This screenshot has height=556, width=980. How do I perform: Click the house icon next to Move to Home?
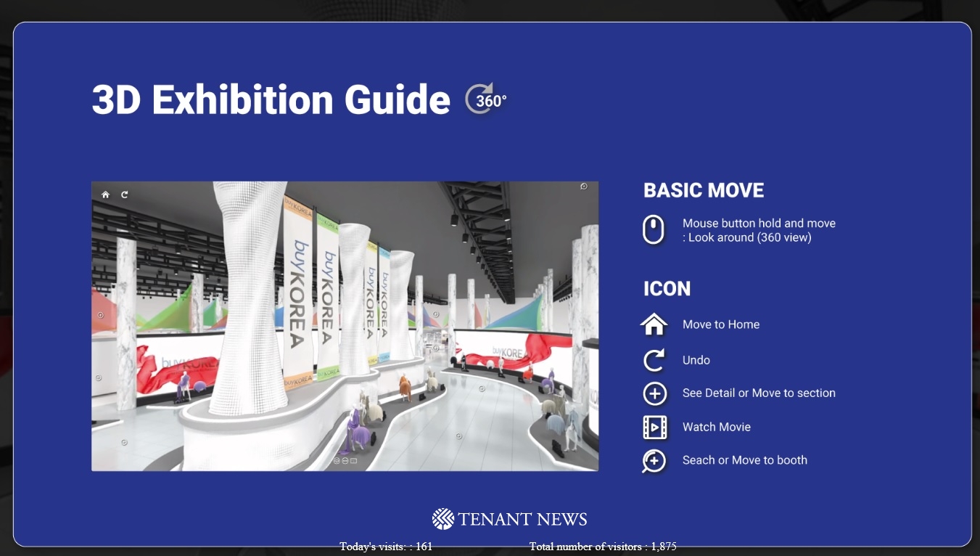click(654, 324)
